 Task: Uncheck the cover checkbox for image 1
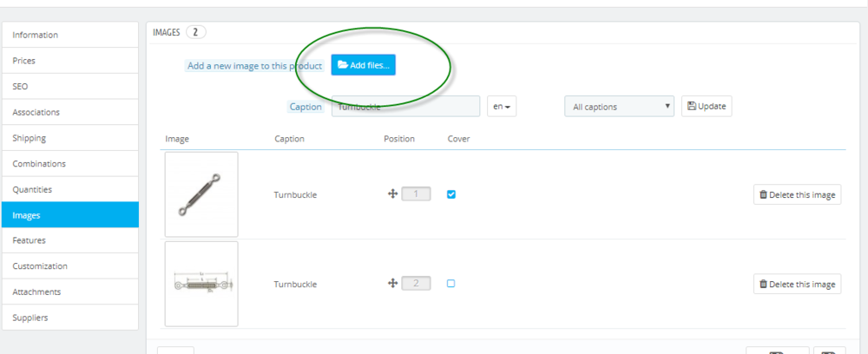(451, 194)
